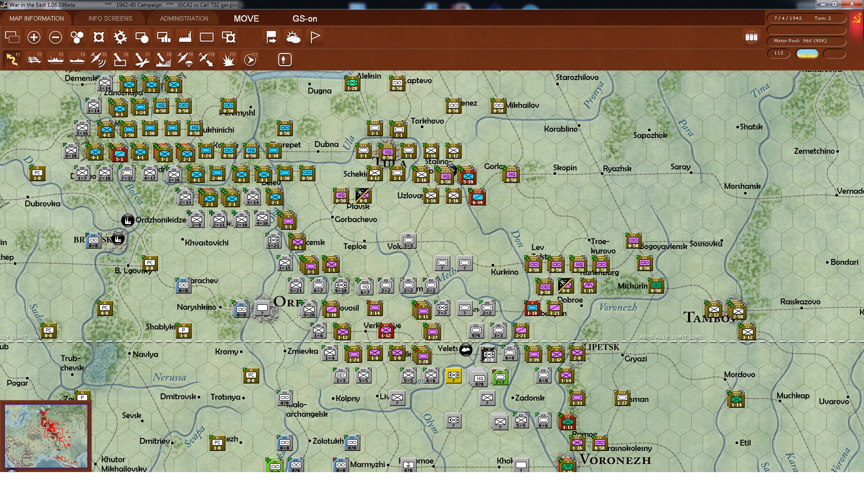
Task: Switch to the INFO SCREENS tab
Action: pyautogui.click(x=110, y=18)
